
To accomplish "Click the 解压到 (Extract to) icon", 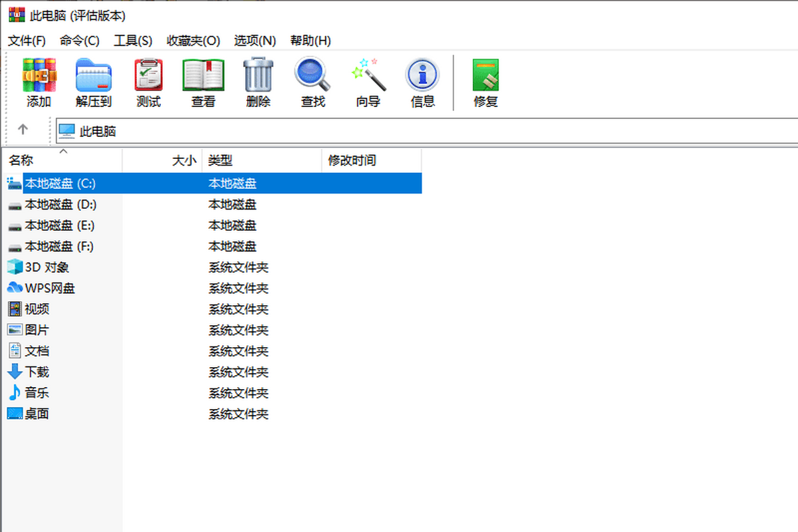I will click(94, 74).
